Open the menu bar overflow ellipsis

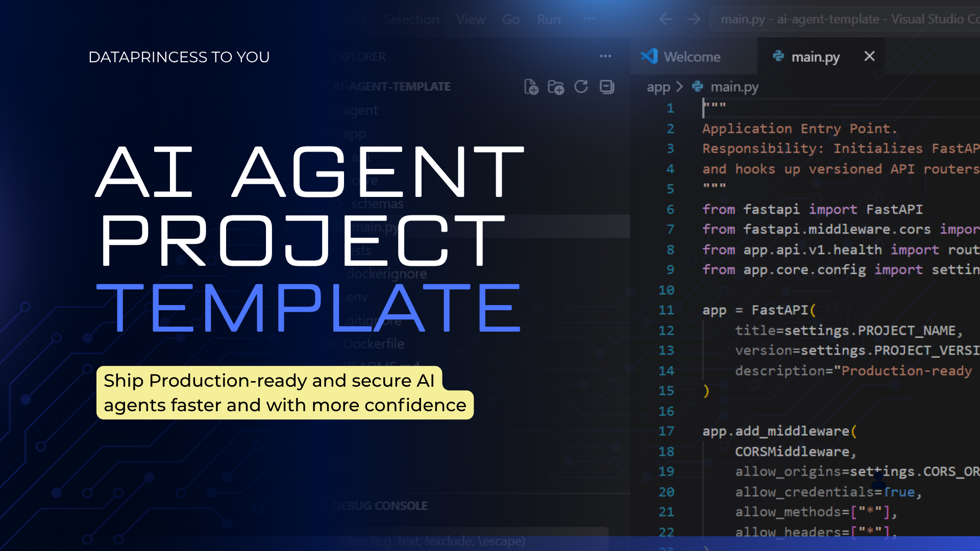pos(590,19)
